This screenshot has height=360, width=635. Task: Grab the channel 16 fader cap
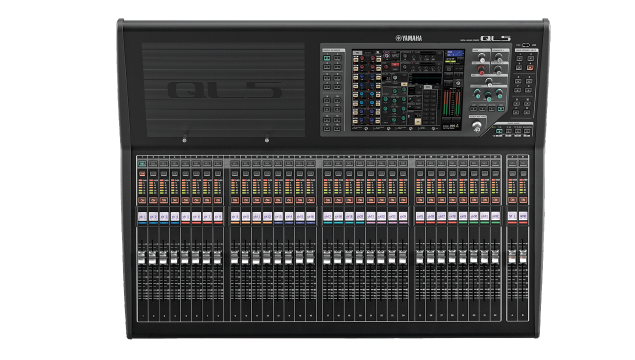click(x=311, y=258)
